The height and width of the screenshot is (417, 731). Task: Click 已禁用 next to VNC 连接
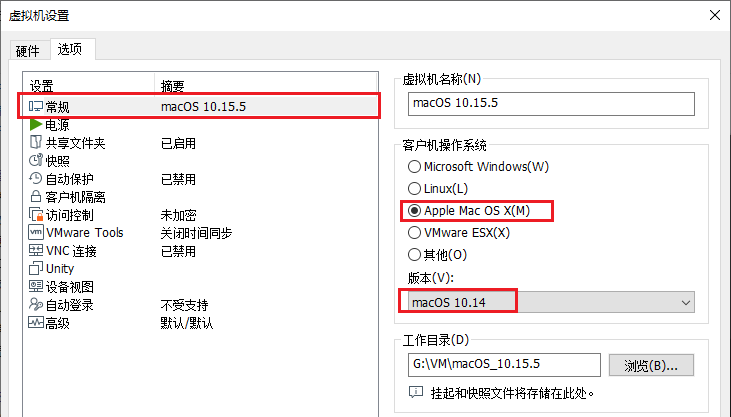(x=178, y=251)
